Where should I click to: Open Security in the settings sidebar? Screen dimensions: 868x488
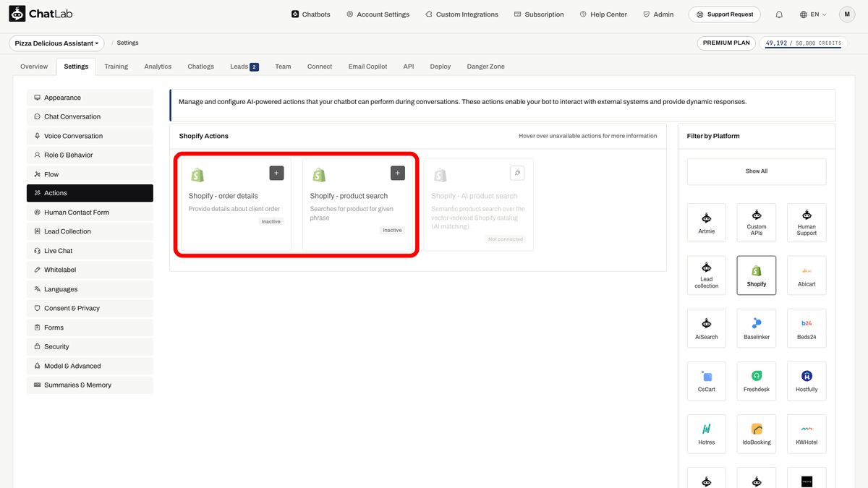[x=90, y=346]
